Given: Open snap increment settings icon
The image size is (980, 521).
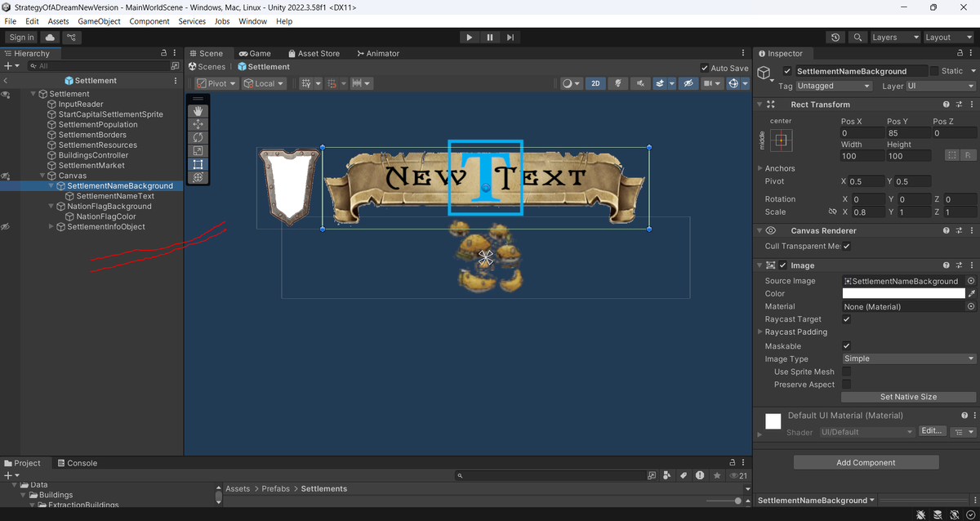Looking at the screenshot, I should [361, 83].
